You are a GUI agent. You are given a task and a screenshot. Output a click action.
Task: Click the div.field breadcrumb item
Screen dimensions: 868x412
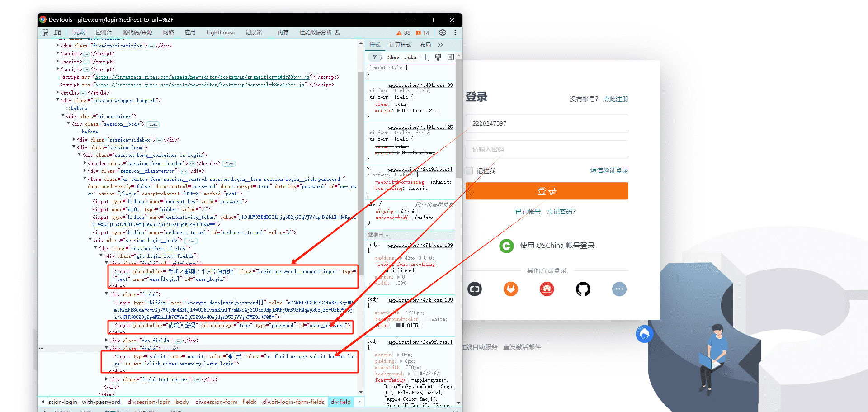340,402
